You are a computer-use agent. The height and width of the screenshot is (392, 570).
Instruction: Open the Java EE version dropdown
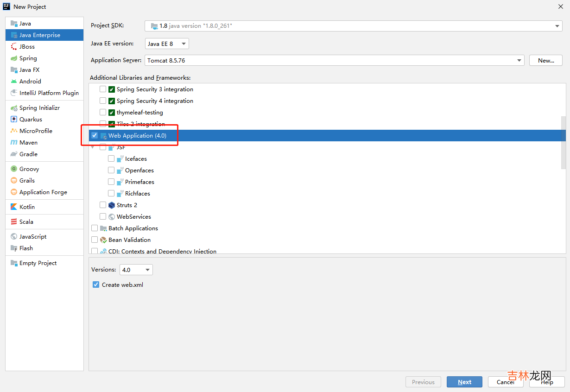pyautogui.click(x=167, y=44)
